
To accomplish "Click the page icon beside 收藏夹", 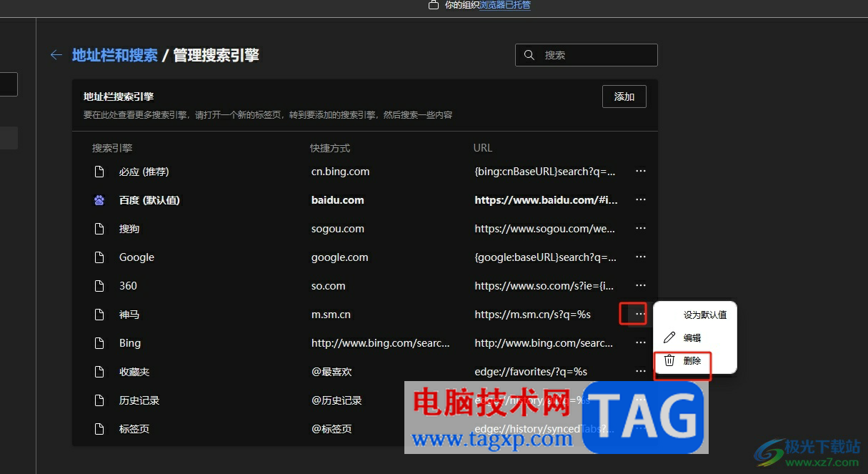I will tap(99, 372).
